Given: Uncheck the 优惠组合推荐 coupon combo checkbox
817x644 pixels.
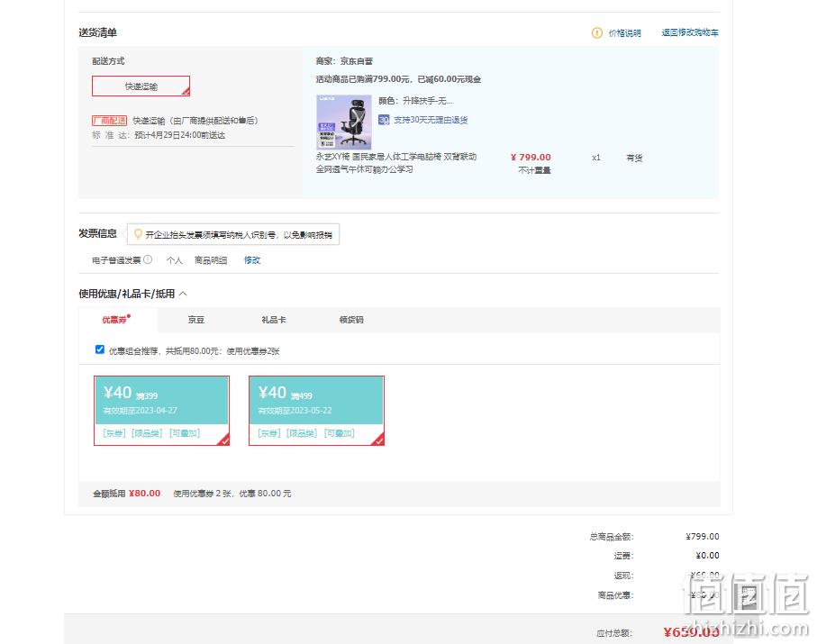Looking at the screenshot, I should pyautogui.click(x=99, y=349).
